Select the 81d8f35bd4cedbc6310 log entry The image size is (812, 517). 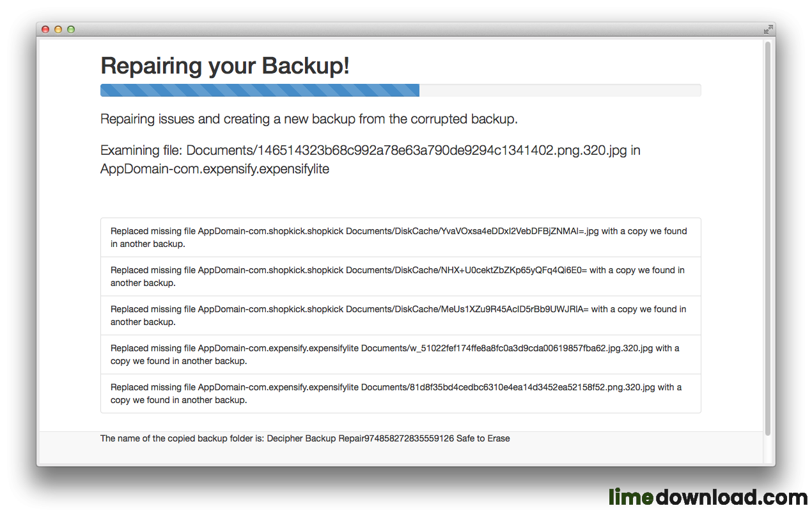tap(400, 393)
